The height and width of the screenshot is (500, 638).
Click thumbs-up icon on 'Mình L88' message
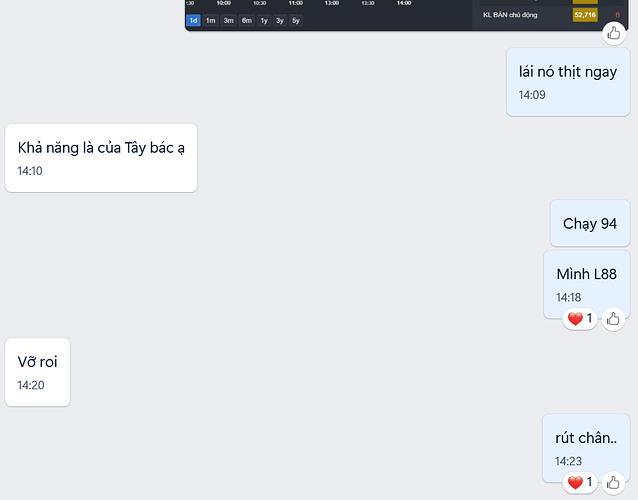[x=613, y=319]
